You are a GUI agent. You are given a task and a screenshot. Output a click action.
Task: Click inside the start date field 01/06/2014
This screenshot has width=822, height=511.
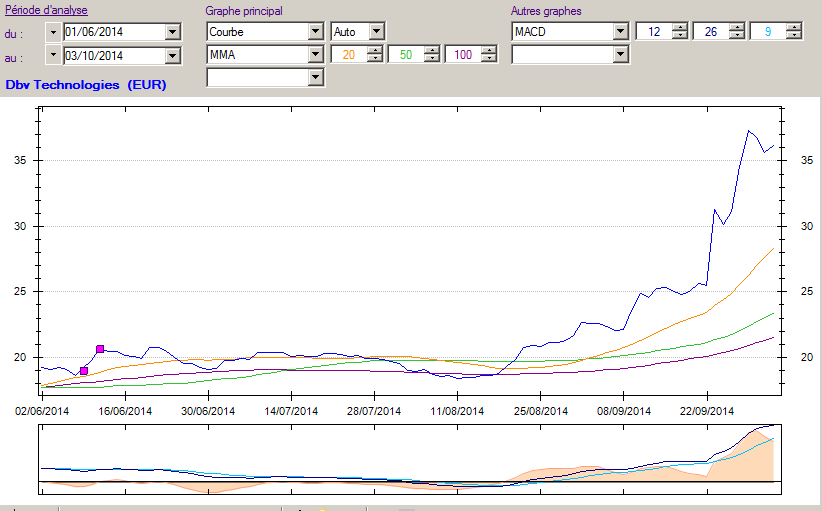click(x=114, y=32)
